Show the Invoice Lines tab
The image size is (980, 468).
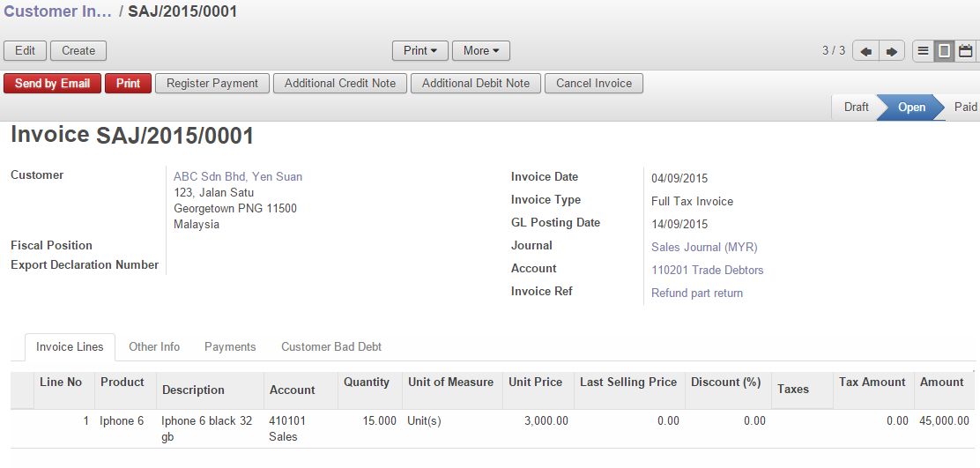[70, 347]
